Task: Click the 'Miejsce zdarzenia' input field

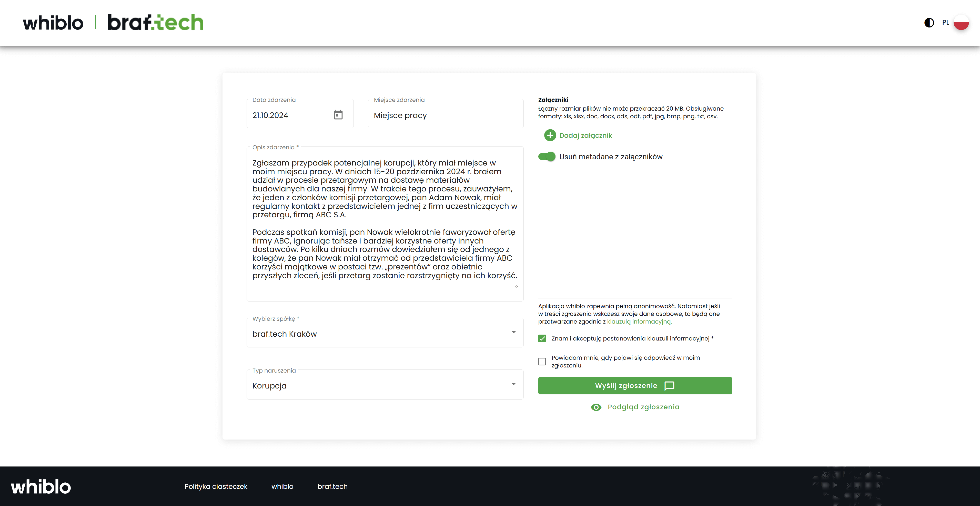Action: pos(446,114)
